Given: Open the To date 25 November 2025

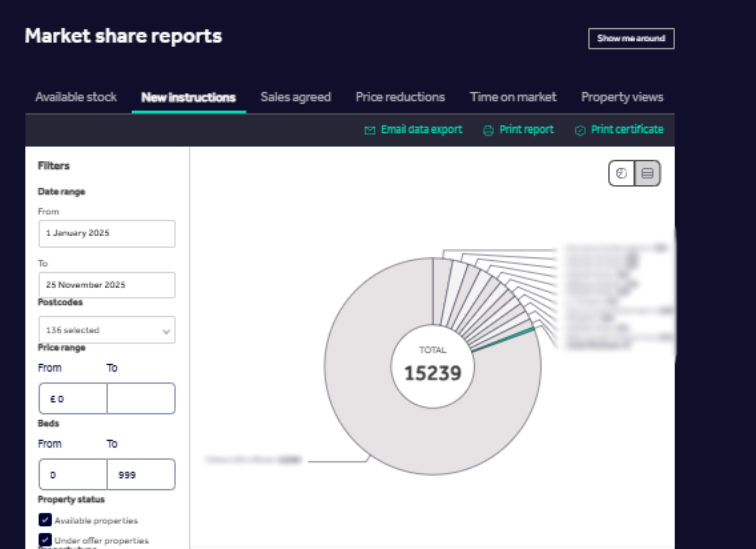Looking at the screenshot, I should (107, 285).
